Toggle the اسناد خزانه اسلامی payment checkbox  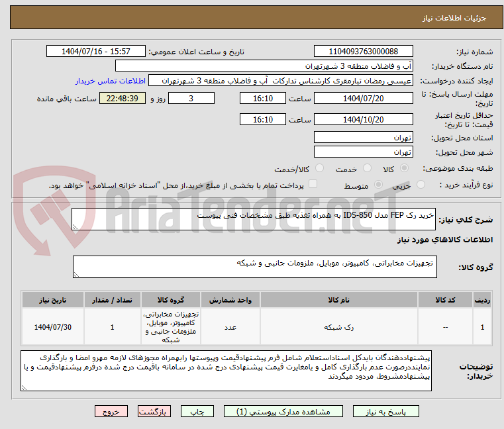click(x=313, y=184)
